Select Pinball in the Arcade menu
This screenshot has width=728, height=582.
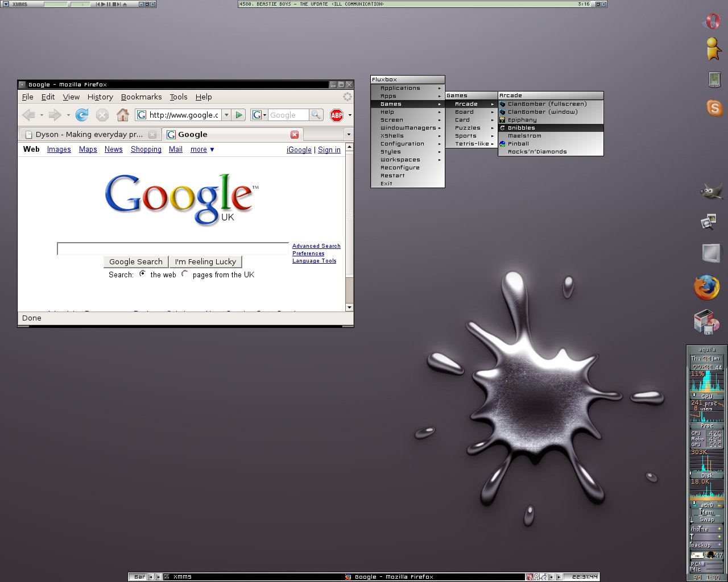point(551,144)
